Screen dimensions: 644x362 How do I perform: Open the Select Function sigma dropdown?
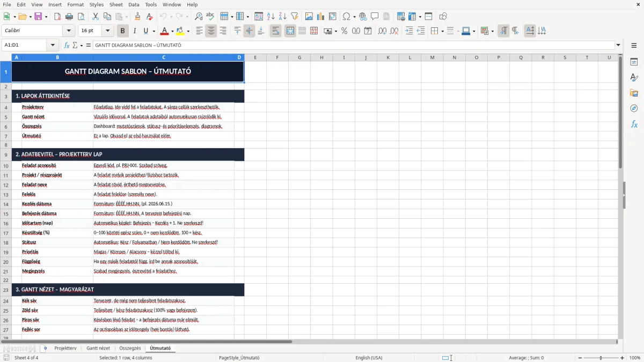82,45
